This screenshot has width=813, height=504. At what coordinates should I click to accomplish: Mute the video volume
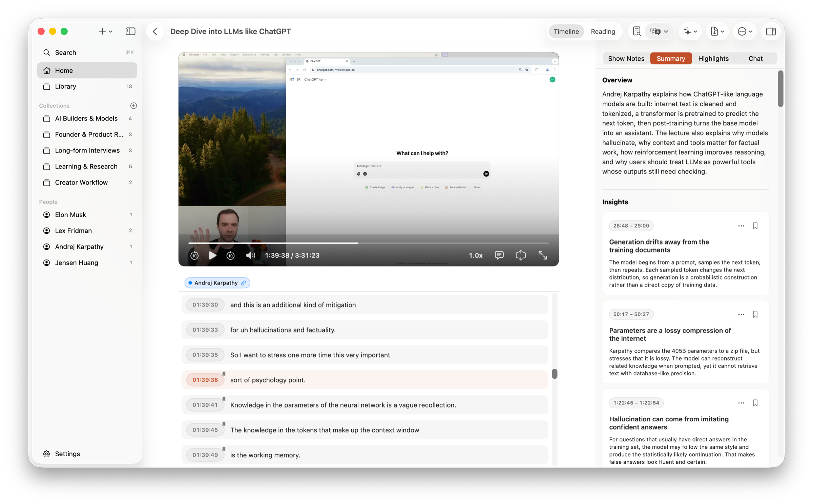coord(250,255)
